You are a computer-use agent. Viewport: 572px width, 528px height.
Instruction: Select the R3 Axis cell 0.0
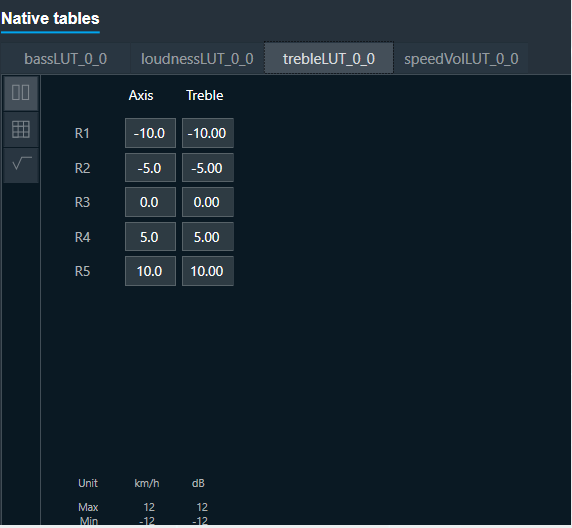(x=150, y=202)
